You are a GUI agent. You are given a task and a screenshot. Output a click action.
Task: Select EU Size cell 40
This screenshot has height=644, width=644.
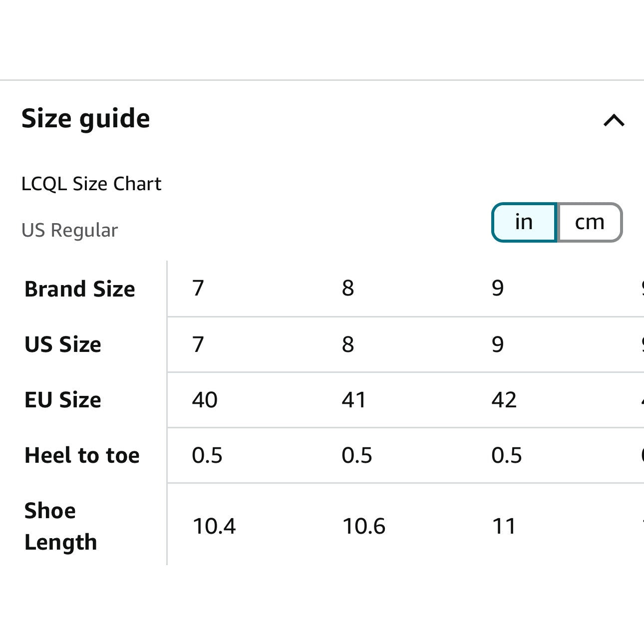click(205, 400)
